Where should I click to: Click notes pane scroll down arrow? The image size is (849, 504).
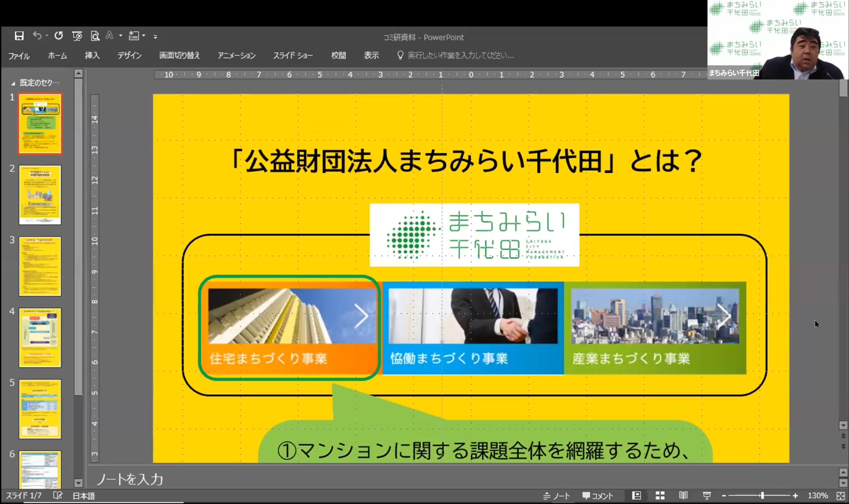(x=843, y=483)
